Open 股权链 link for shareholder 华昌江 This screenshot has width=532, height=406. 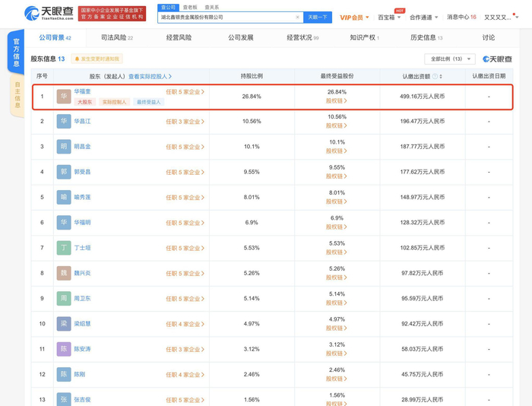(x=336, y=126)
